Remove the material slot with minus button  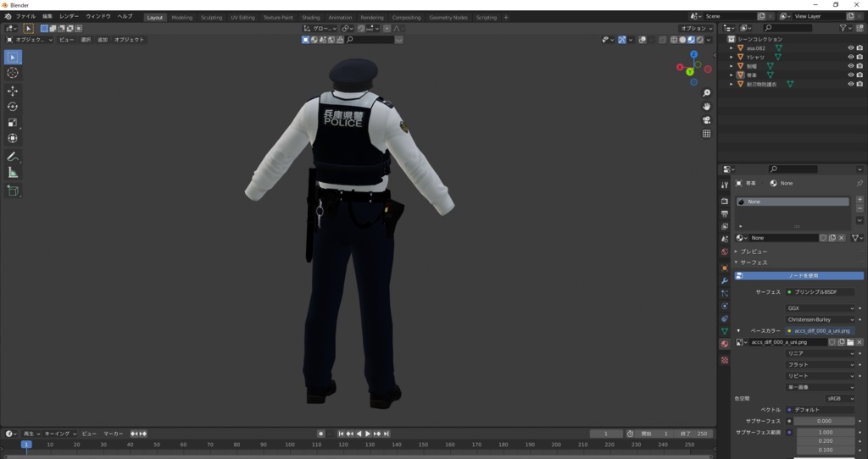[860, 209]
